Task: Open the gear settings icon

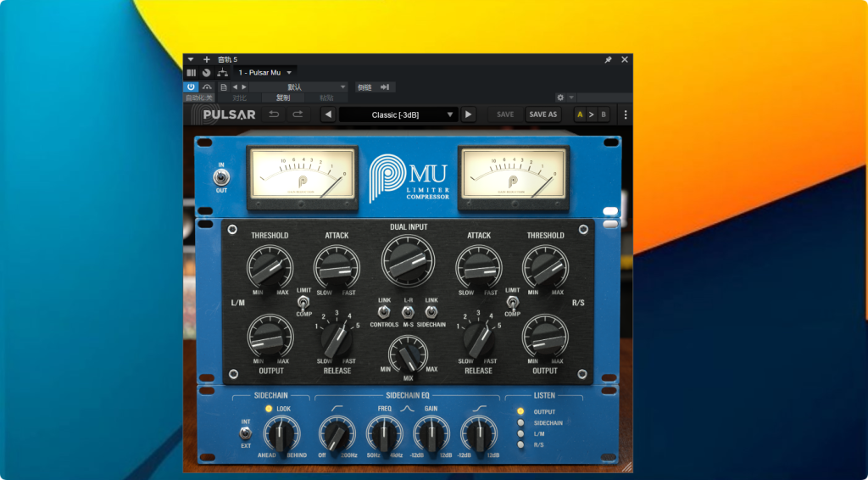Action: pos(560,98)
